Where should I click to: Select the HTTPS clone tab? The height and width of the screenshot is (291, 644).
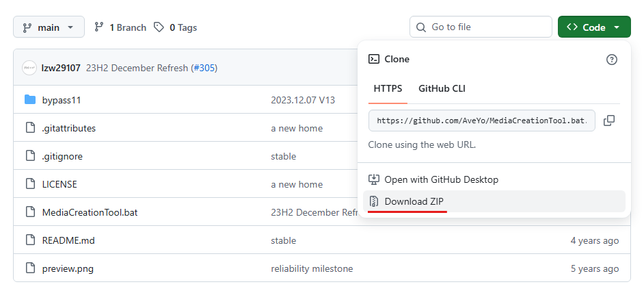(388, 88)
